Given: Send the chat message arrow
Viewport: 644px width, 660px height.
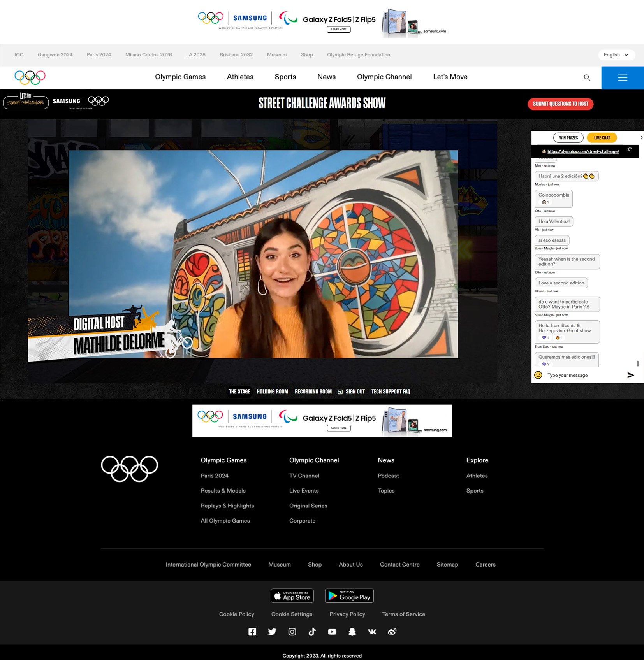Looking at the screenshot, I should point(630,375).
